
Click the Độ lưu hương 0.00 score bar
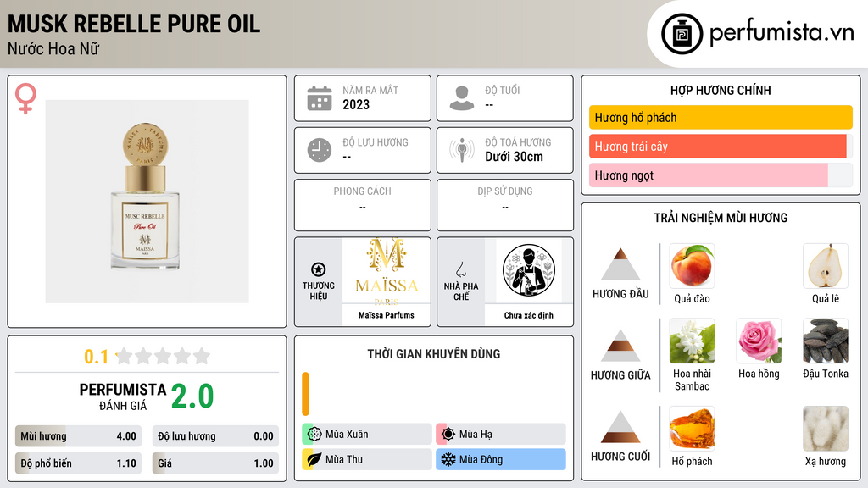tap(215, 436)
